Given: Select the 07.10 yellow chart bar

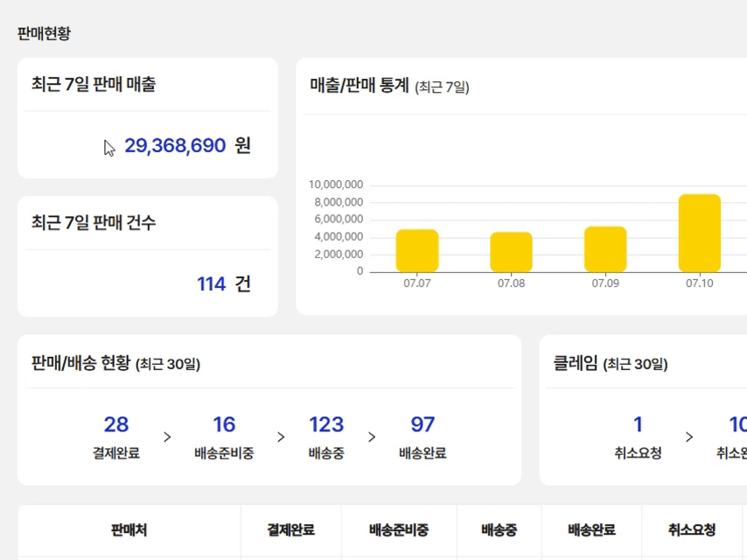Looking at the screenshot, I should tap(700, 233).
